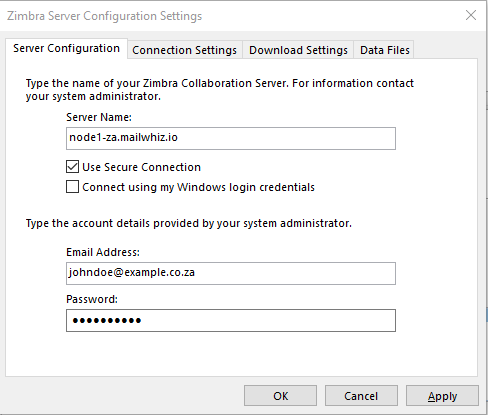Click the Zimbra Collaboration Server instruction text

click(220, 90)
